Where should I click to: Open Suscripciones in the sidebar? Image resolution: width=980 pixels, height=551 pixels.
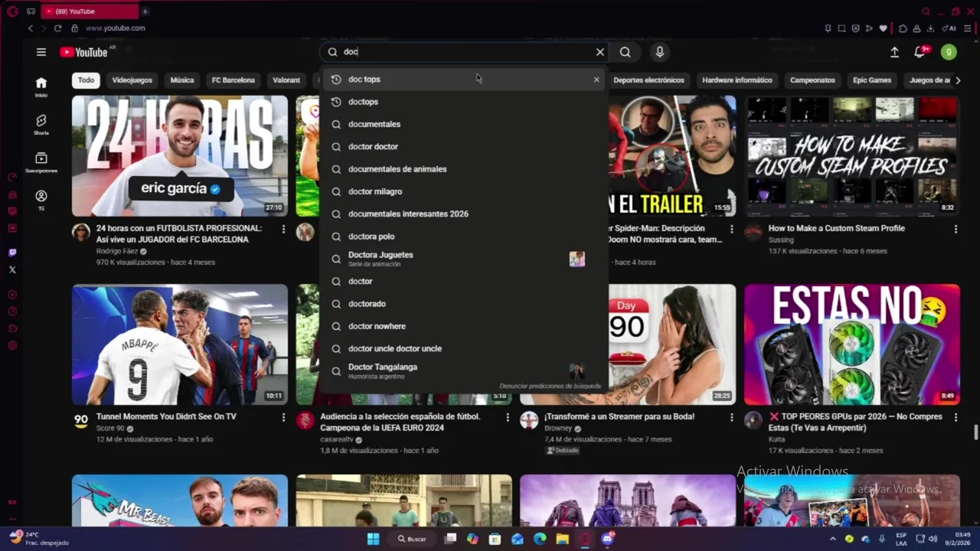[x=41, y=162]
